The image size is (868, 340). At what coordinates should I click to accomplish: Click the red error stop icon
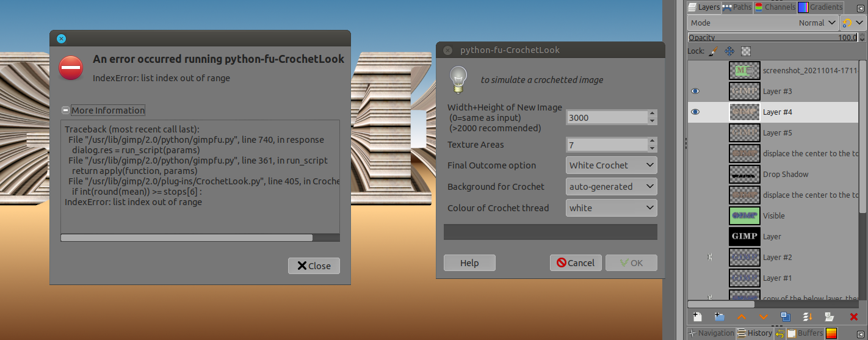[x=71, y=68]
